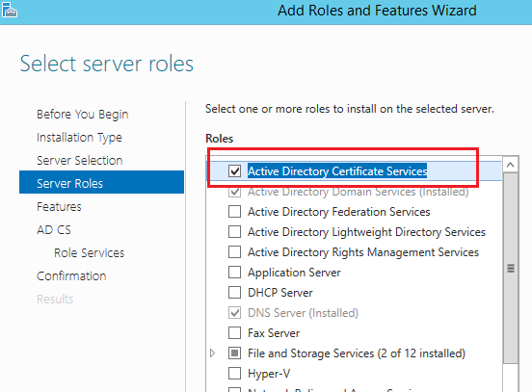Viewport: 532px width, 392px height.
Task: Check the Hyper-V role checkbox
Action: (234, 374)
